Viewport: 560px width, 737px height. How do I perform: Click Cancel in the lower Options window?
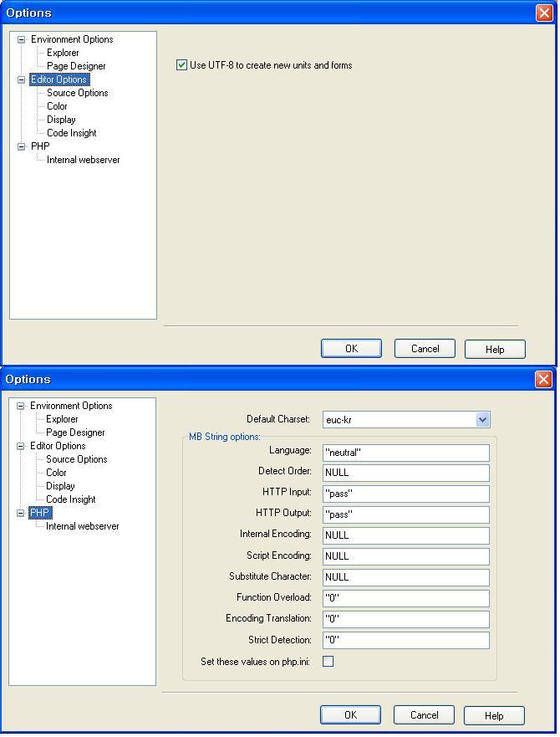pyautogui.click(x=424, y=715)
